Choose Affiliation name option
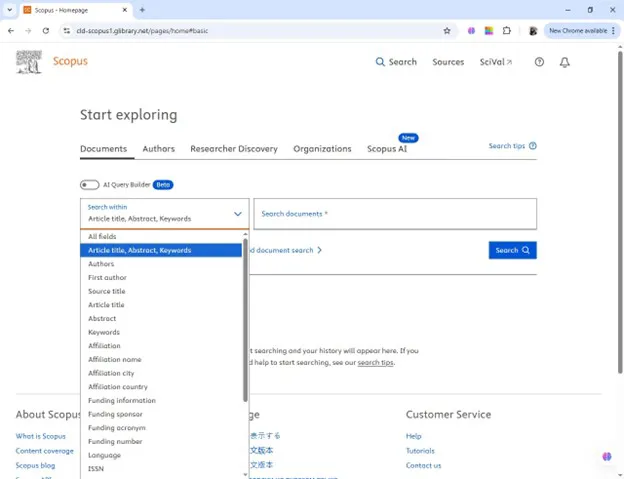 pos(161,359)
